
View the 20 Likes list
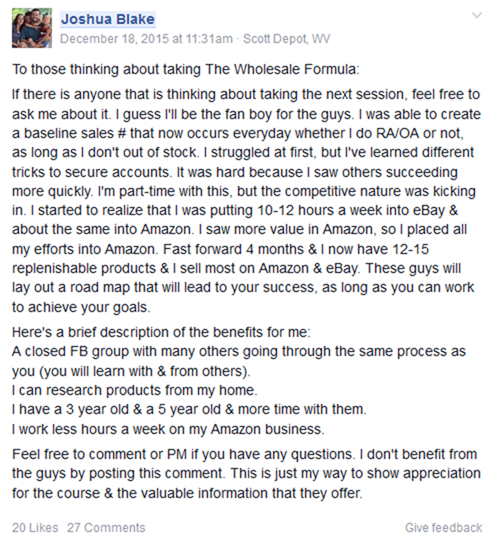(x=35, y=528)
